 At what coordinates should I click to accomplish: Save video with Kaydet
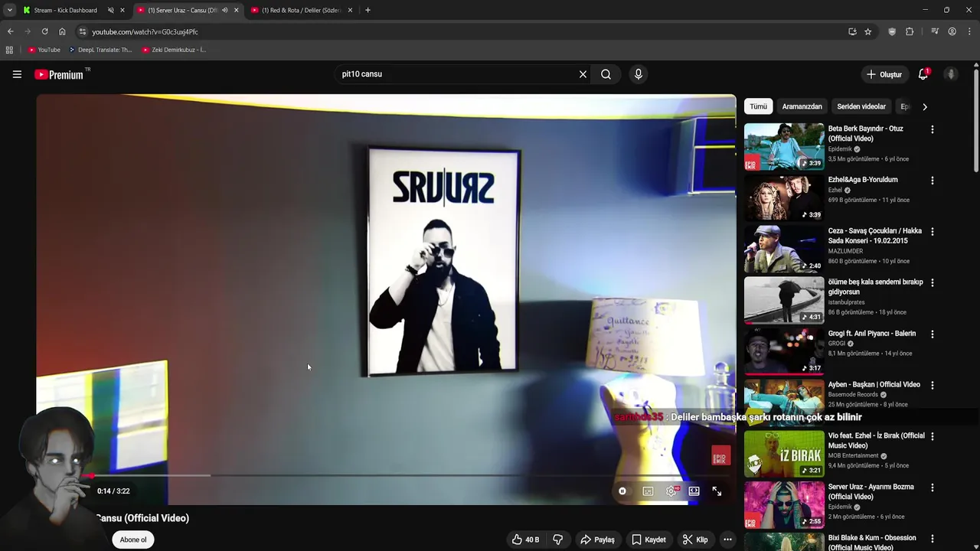pos(648,540)
